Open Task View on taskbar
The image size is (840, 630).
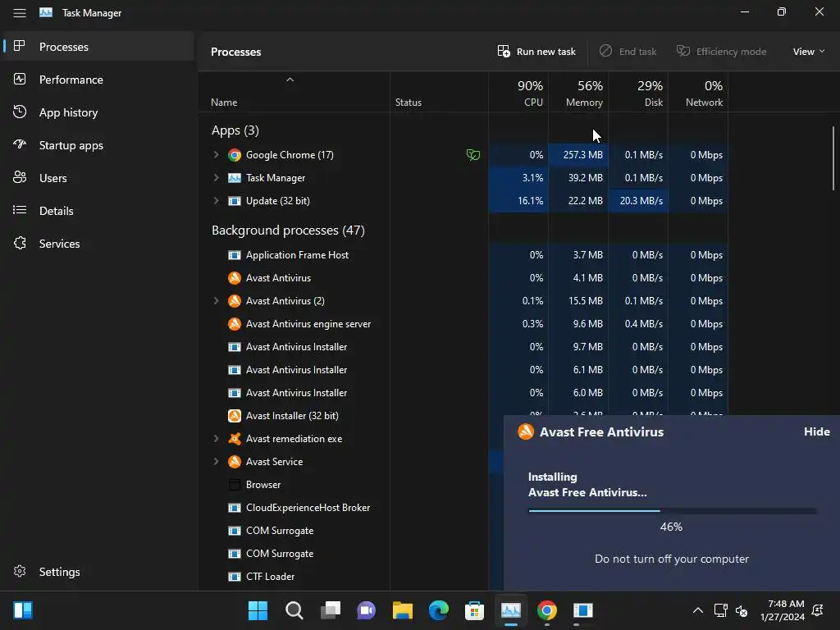(330, 610)
